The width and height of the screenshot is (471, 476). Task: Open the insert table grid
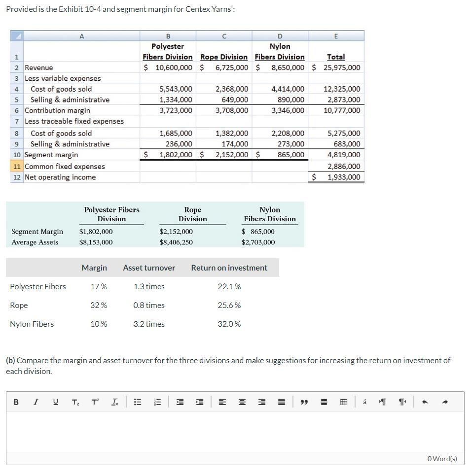coord(343,402)
